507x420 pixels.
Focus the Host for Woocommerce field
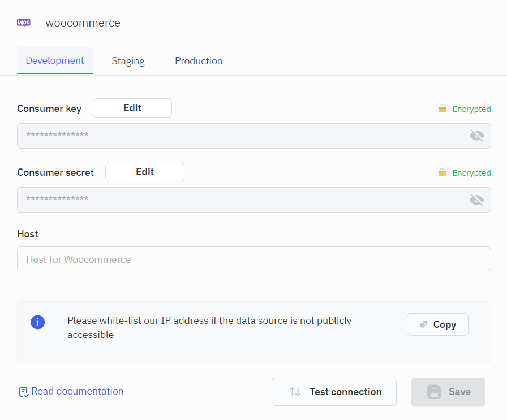[x=253, y=259]
